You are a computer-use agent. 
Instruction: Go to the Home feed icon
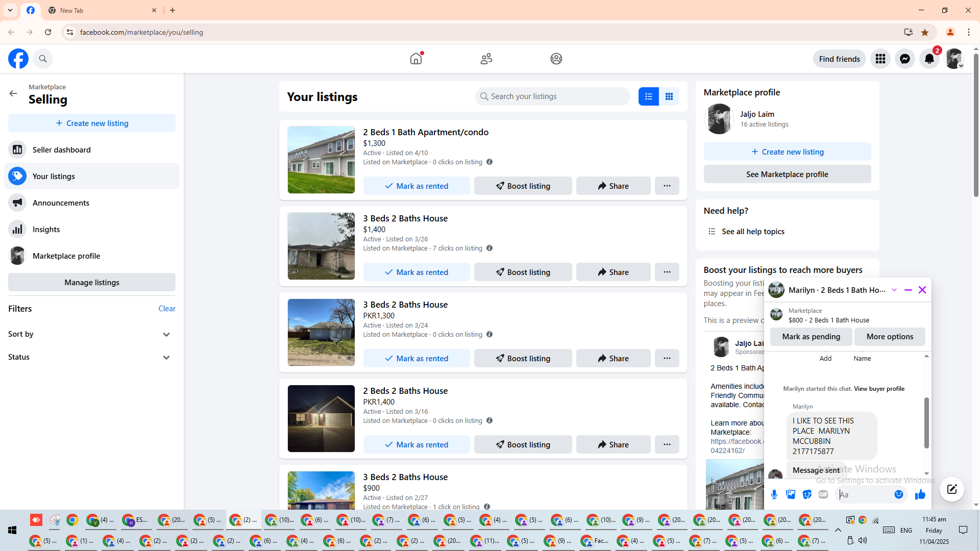click(416, 59)
